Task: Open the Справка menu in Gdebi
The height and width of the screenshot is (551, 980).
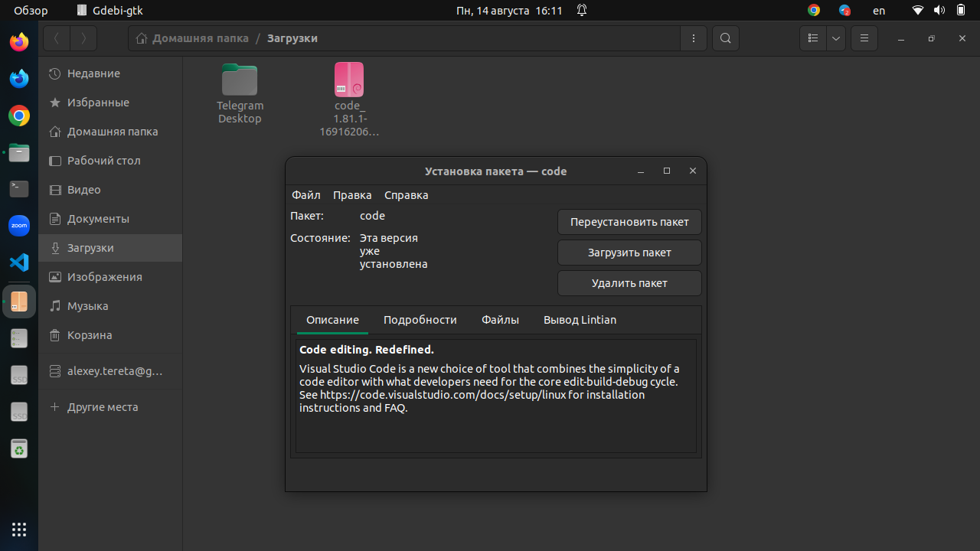Action: (407, 195)
